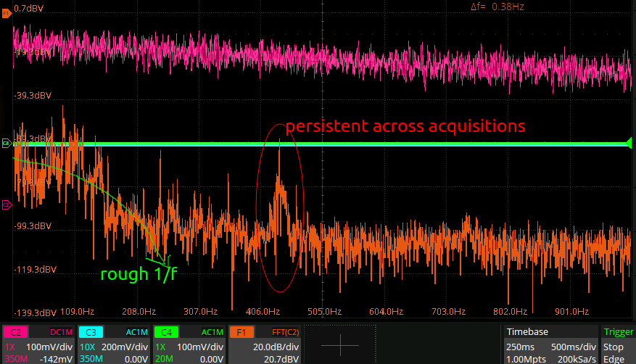Open the green C4 channel badge
The height and width of the screenshot is (364, 636).
pyautogui.click(x=166, y=332)
